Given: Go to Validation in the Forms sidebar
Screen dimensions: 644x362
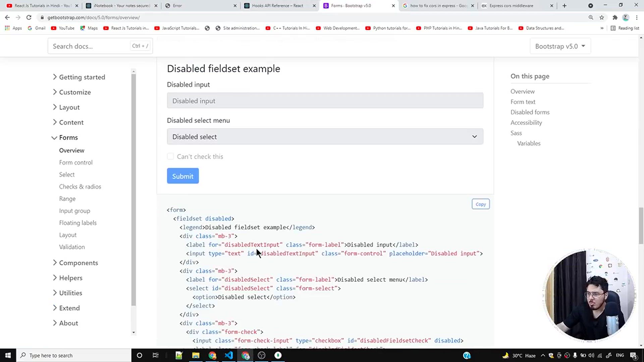Looking at the screenshot, I should click(x=72, y=247).
